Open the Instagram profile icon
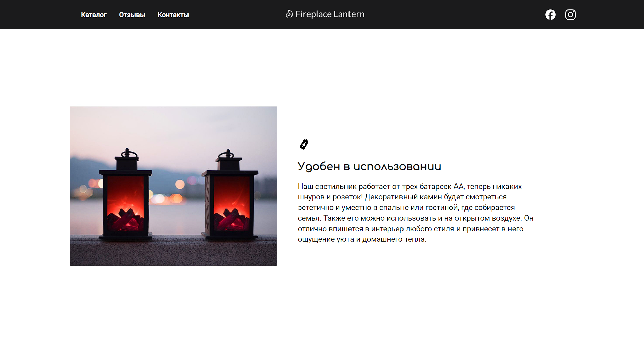Screen dimensions: 644x362 (x=570, y=15)
